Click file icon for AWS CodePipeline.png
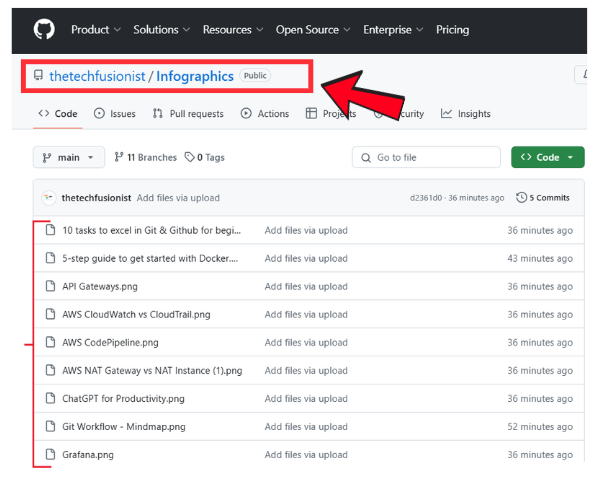Viewport: 601px width, 492px height. click(50, 342)
